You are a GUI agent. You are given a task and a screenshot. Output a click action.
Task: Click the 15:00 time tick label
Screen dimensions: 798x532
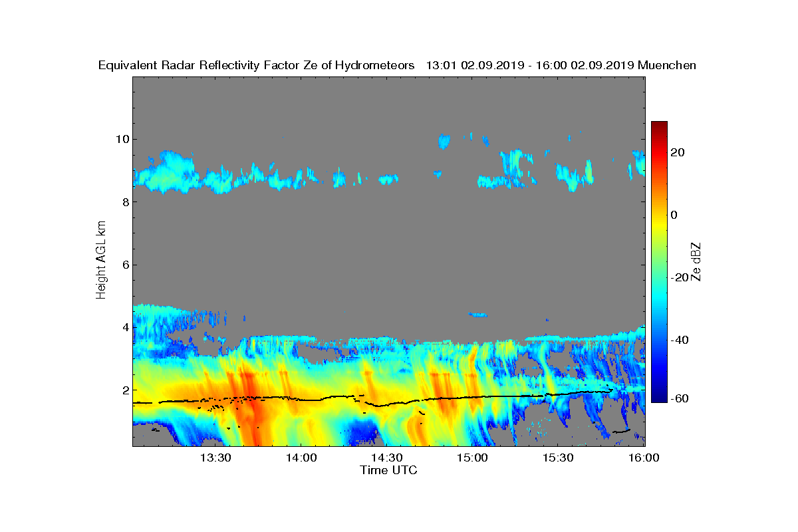(x=473, y=458)
